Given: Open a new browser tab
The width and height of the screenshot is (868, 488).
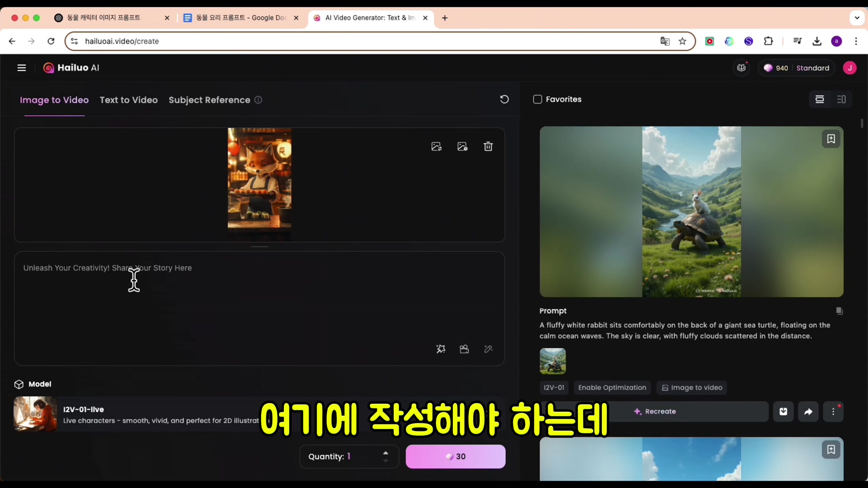Looking at the screenshot, I should (445, 18).
